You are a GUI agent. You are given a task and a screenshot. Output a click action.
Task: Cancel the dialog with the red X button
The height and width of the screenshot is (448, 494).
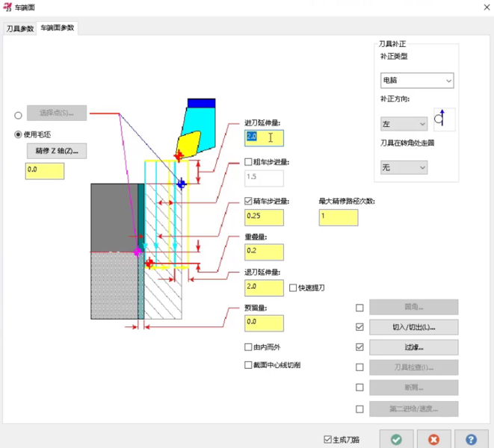(x=433, y=440)
